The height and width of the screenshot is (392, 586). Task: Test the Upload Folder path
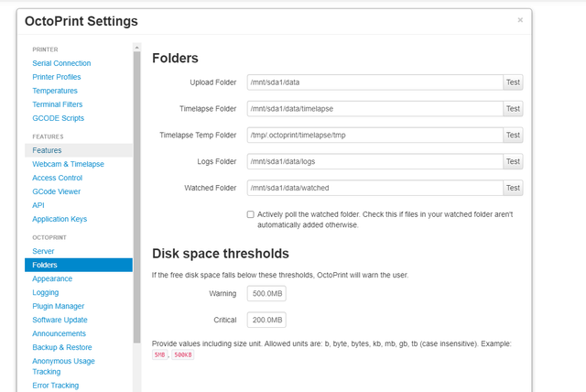click(513, 82)
